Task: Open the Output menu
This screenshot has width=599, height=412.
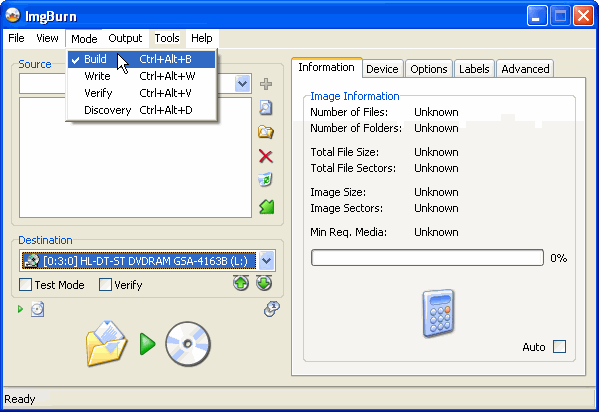Action: (x=125, y=38)
